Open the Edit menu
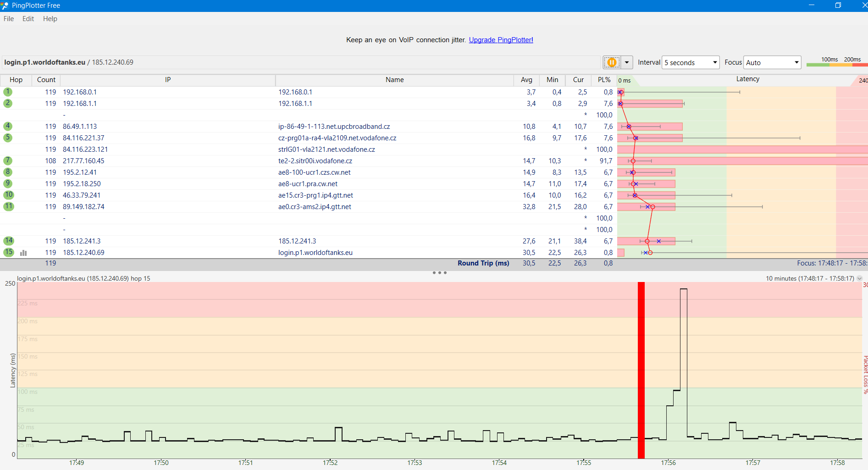The image size is (868, 470). click(x=28, y=19)
